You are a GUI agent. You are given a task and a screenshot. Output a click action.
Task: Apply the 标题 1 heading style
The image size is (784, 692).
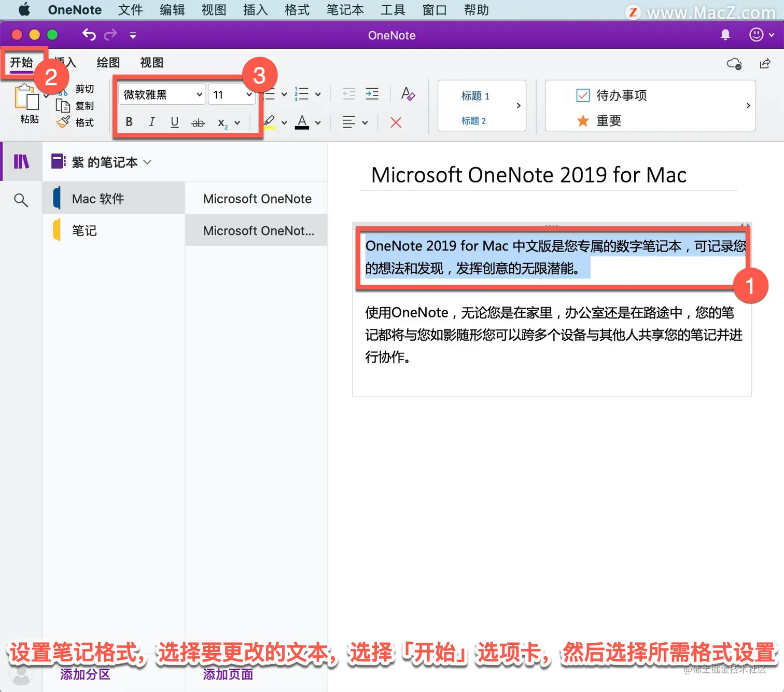click(x=475, y=96)
